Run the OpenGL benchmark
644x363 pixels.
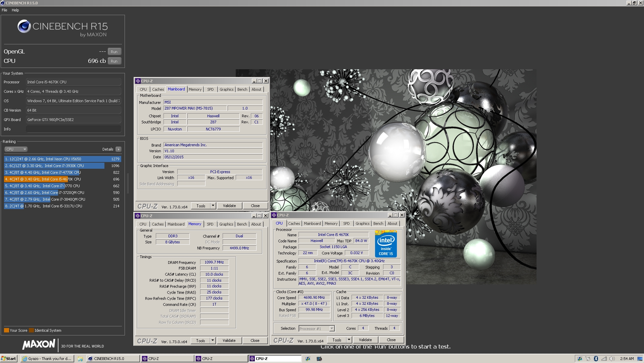pos(114,52)
